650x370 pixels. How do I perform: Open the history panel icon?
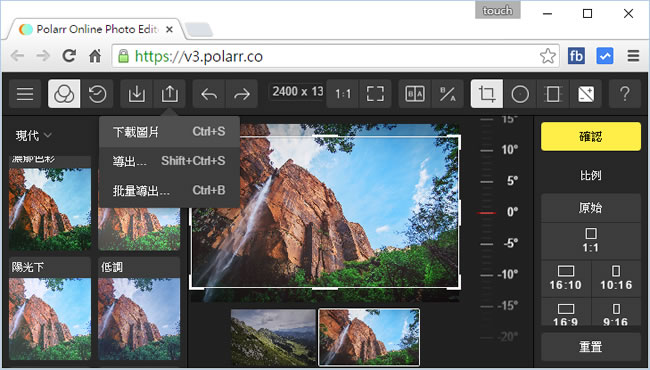point(97,94)
